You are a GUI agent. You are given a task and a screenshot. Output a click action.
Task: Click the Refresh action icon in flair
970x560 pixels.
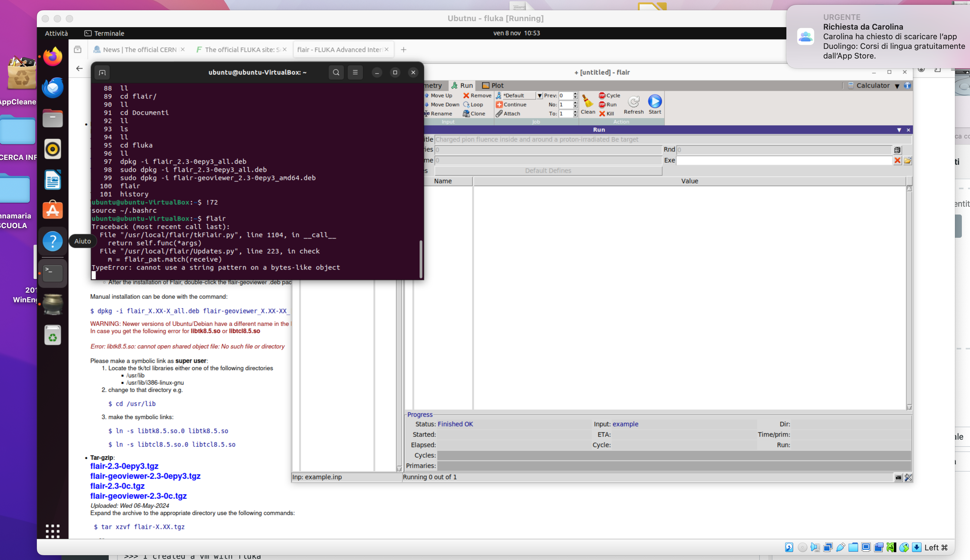(x=633, y=104)
